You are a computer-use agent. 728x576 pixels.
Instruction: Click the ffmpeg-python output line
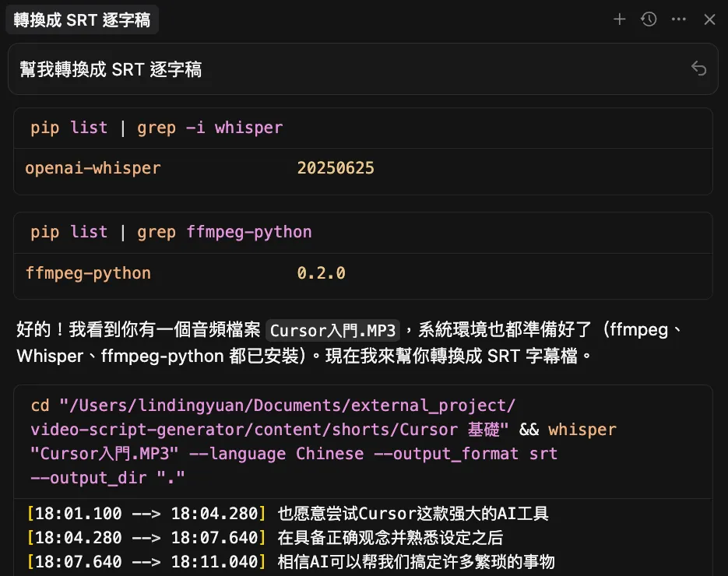point(185,273)
